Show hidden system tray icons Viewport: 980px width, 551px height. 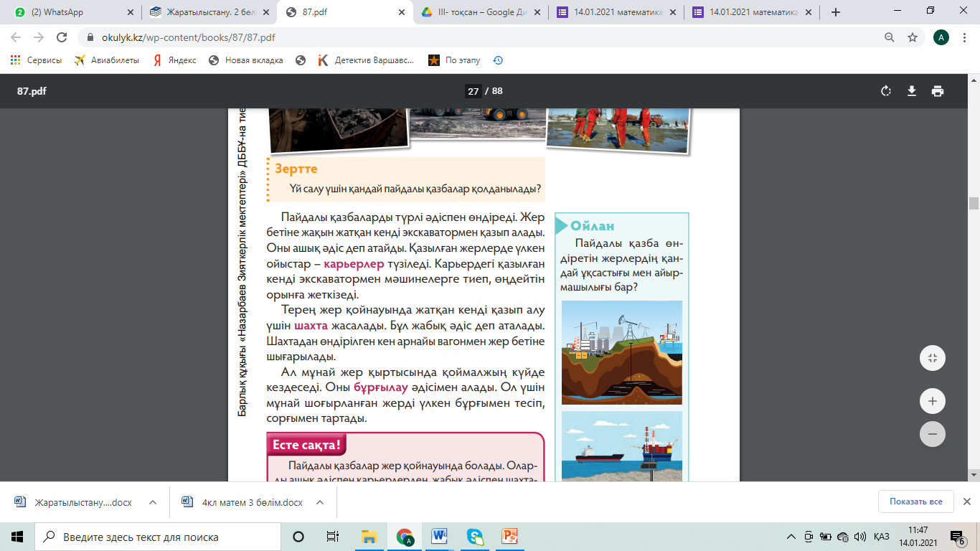(791, 537)
